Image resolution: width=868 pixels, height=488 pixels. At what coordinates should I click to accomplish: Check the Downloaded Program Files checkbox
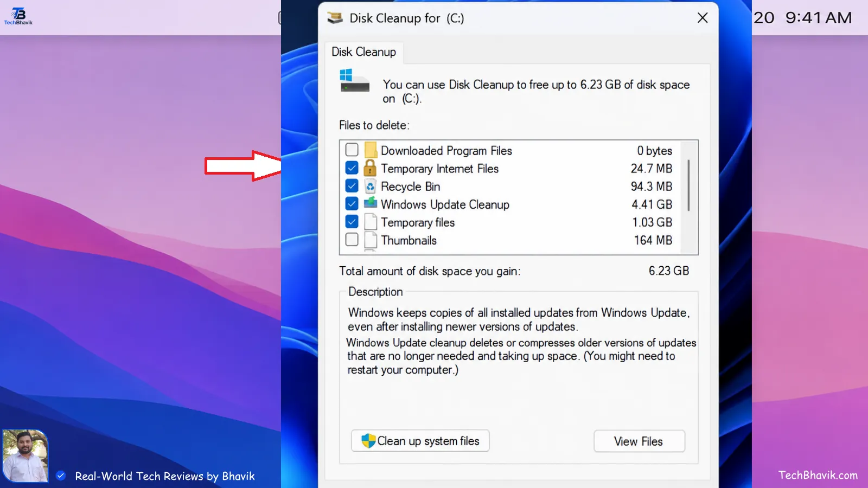click(352, 150)
